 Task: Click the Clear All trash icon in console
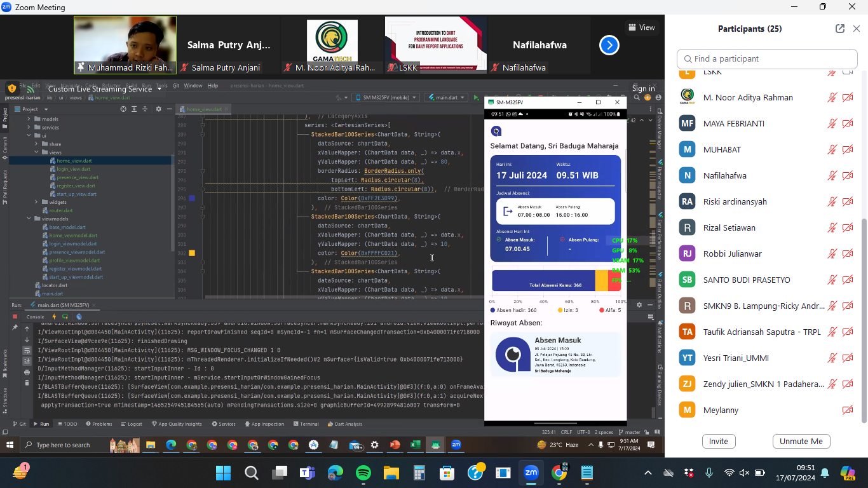pyautogui.click(x=27, y=383)
